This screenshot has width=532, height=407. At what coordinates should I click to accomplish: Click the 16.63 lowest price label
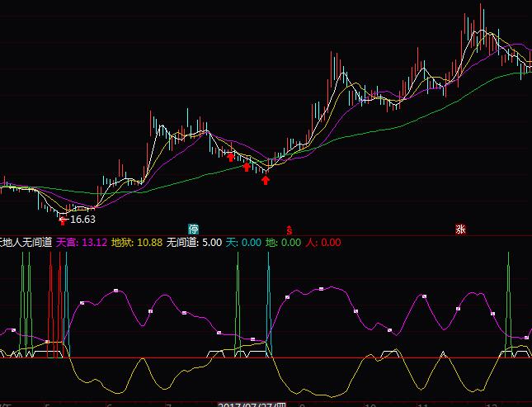tap(82, 220)
